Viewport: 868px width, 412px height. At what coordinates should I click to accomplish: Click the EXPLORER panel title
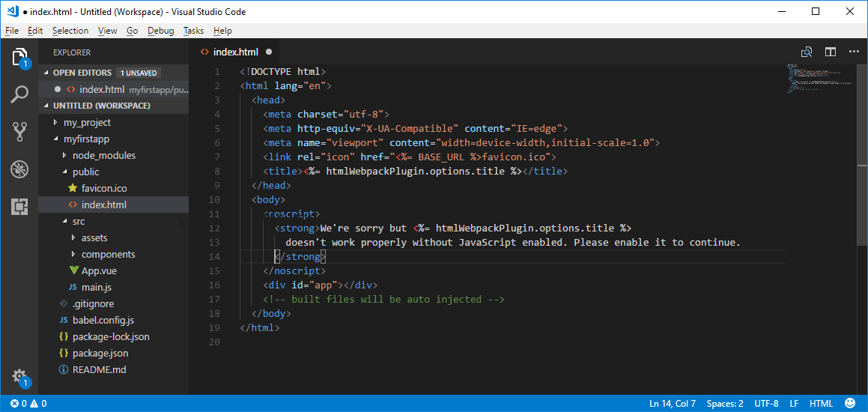(72, 52)
